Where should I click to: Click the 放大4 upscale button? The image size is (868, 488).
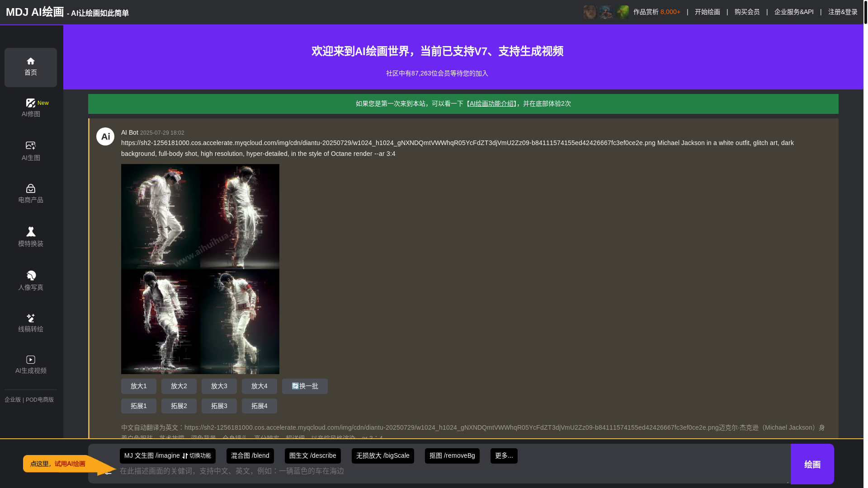point(259,386)
